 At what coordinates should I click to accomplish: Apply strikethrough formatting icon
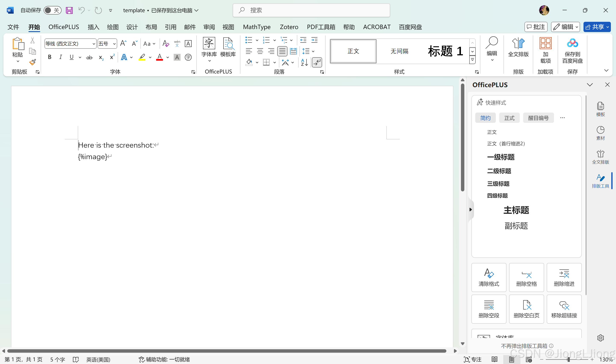pos(89,57)
